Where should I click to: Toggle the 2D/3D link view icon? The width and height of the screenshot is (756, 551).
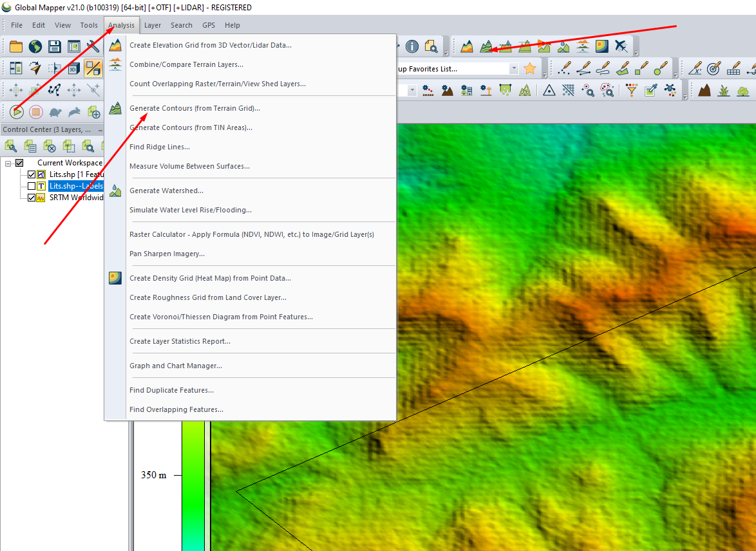tap(93, 68)
